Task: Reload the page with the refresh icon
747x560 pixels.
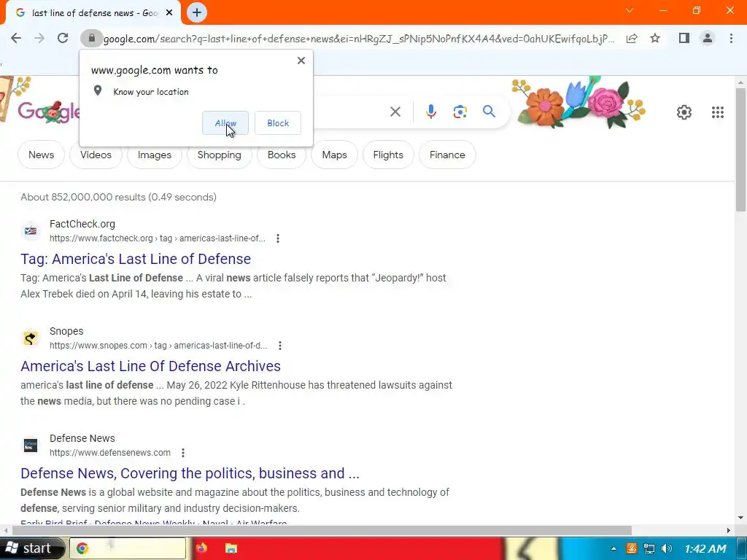Action: click(63, 38)
